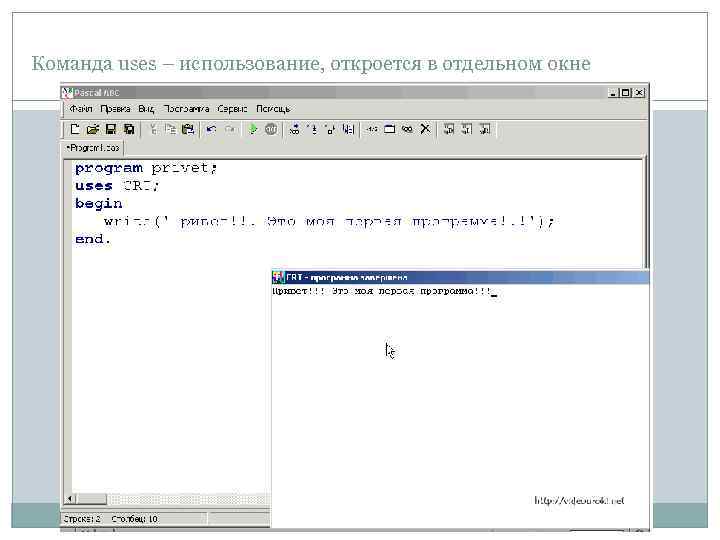
Task: Open the Помощь menu
Action: 273,109
